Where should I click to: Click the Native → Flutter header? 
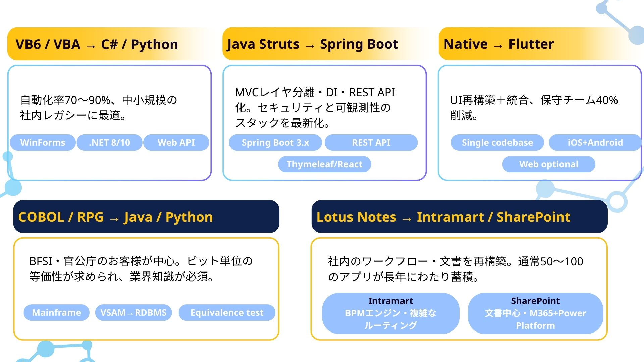(x=540, y=44)
